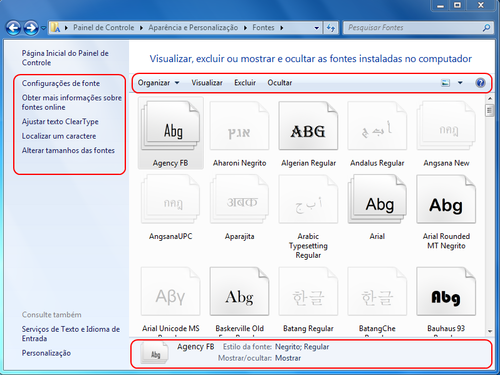Refresh the Fonts folder view
This screenshot has height=375, width=500.
click(331, 28)
